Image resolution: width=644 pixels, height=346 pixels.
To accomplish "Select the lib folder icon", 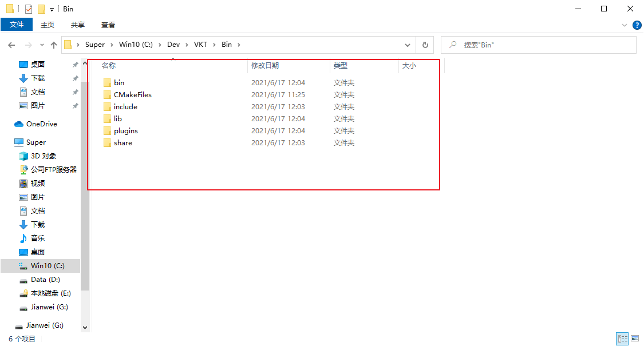I will [x=107, y=118].
